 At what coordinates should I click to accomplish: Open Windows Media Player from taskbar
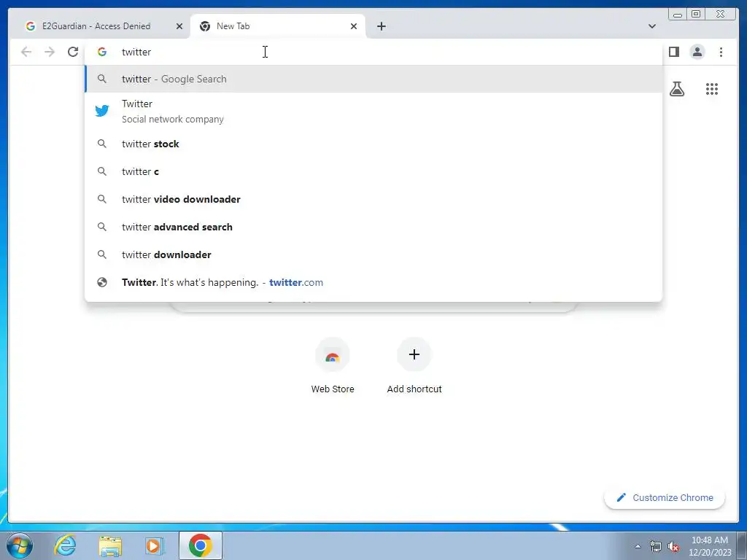pos(153,545)
